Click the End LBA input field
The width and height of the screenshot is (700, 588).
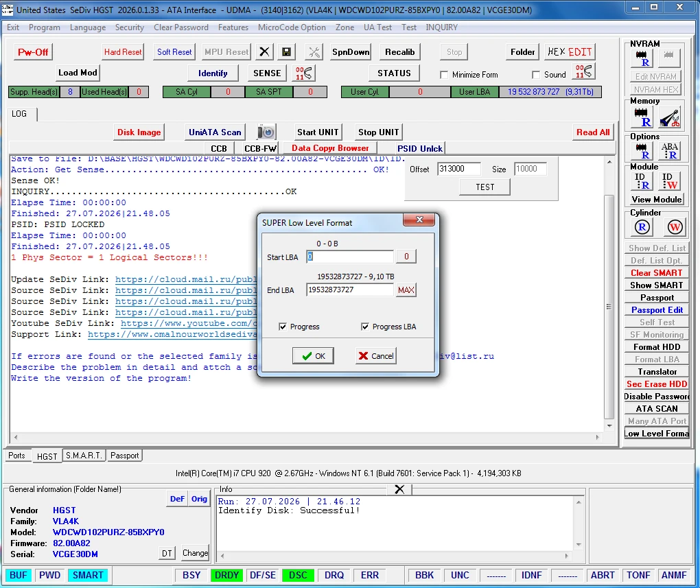350,290
